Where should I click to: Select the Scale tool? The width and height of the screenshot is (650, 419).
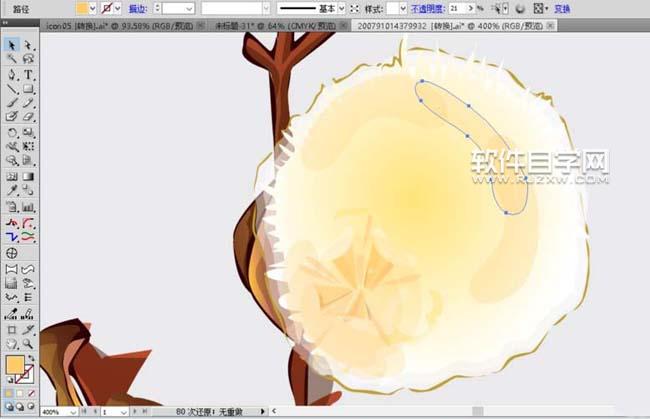pos(28,133)
